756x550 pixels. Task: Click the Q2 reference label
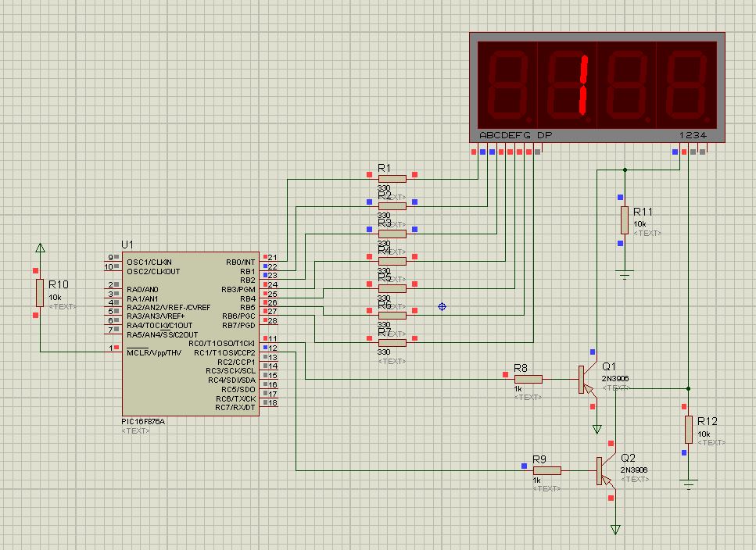629,458
